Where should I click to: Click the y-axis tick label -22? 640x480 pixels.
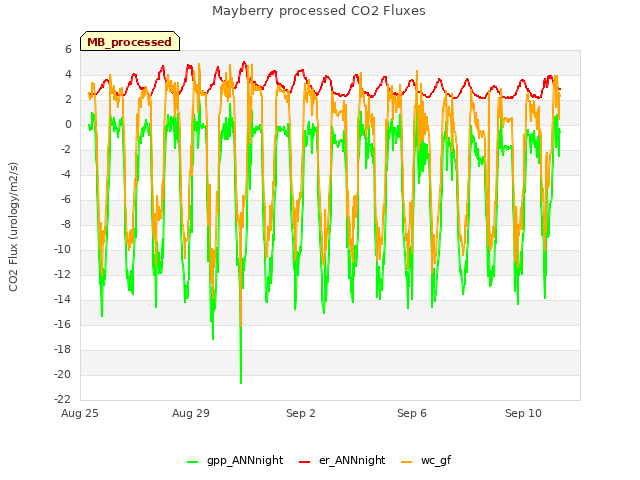[63, 399]
